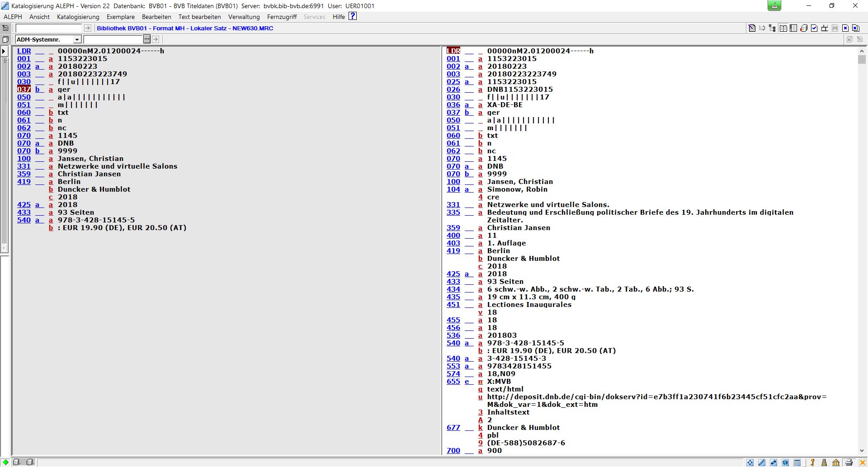Open the Fernzugriff menu
The image size is (868, 467).
(282, 17)
